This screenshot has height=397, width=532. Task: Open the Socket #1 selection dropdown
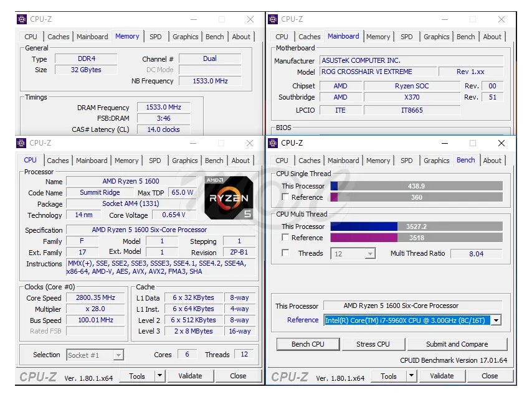coord(95,355)
